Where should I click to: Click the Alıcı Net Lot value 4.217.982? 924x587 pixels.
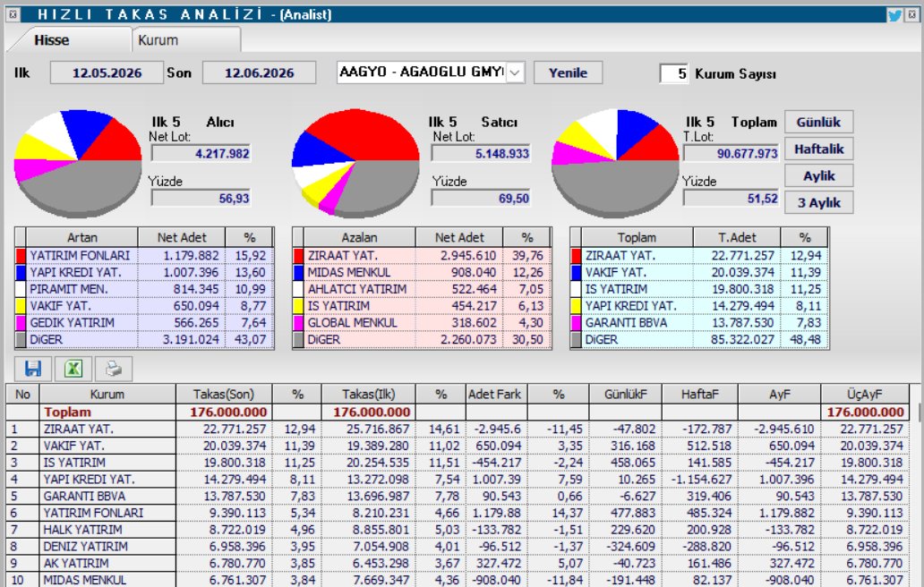coord(201,154)
